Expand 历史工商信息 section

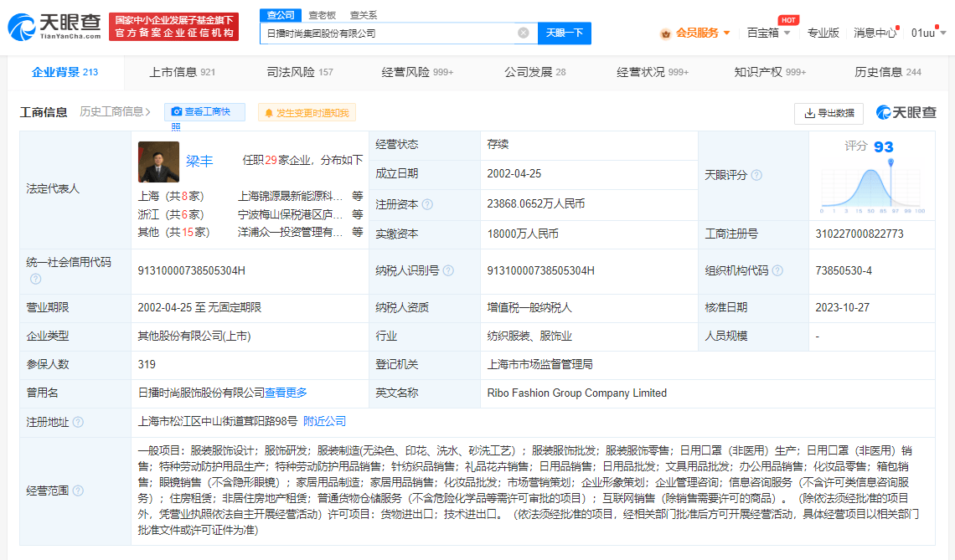click(x=115, y=111)
